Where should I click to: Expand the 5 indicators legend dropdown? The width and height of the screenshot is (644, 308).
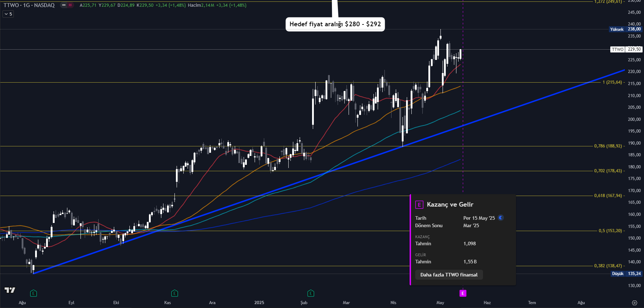[8, 14]
